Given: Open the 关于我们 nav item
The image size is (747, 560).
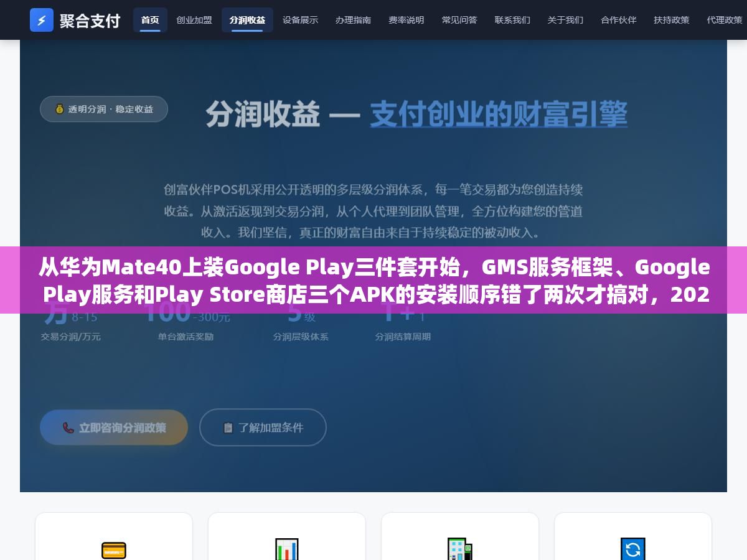Looking at the screenshot, I should click(x=565, y=20).
